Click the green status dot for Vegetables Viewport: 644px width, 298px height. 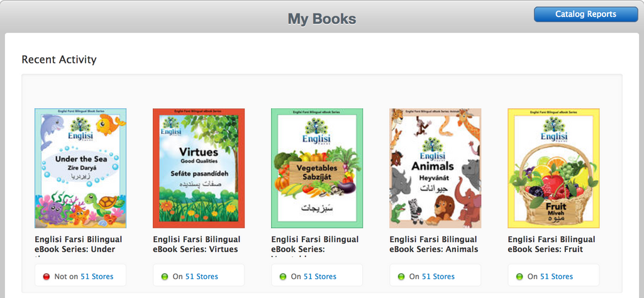[x=282, y=277]
